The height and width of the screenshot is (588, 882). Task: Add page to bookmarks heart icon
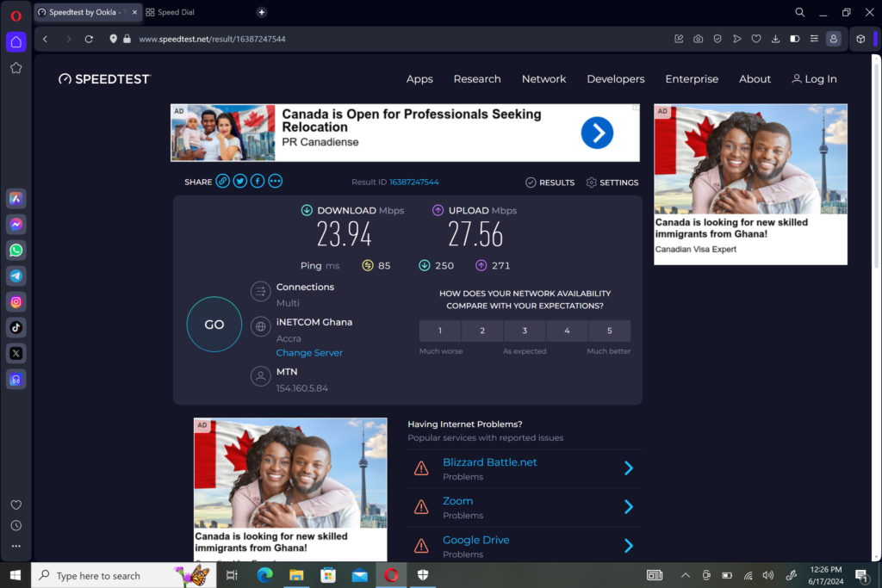pos(756,39)
